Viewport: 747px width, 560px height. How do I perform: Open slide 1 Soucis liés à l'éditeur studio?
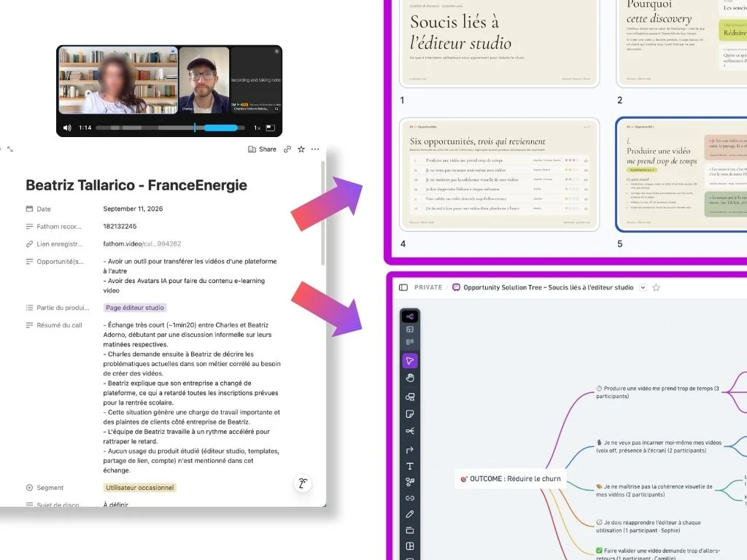[499, 44]
